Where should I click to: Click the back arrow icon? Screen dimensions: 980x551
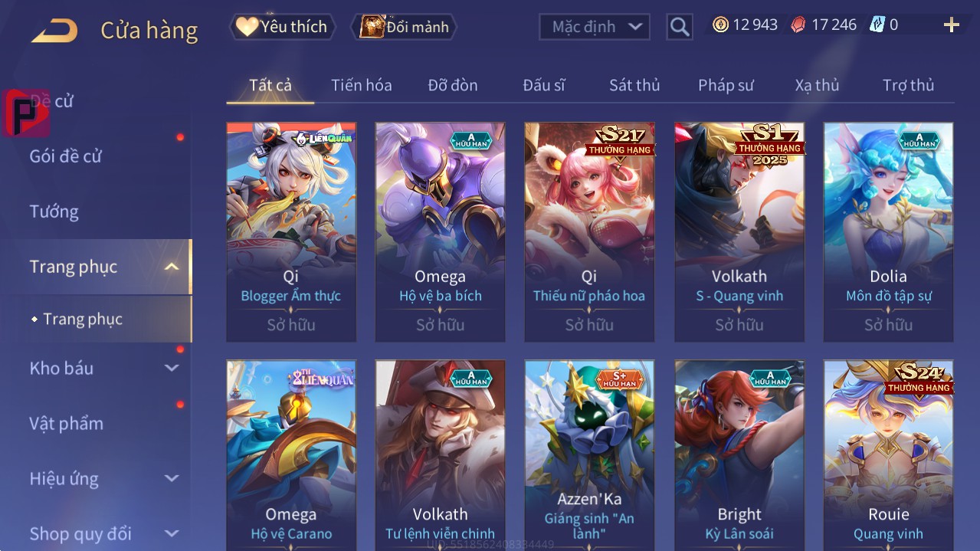54,31
